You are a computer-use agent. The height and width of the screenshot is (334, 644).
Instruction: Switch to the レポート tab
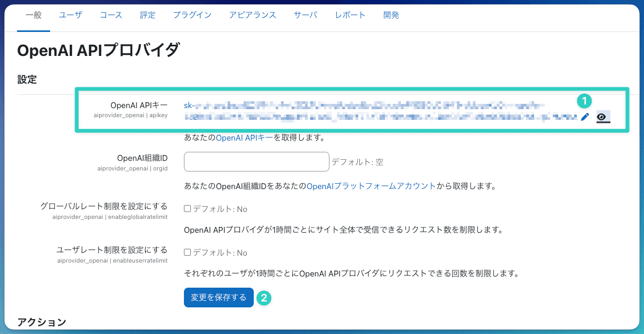pos(350,15)
